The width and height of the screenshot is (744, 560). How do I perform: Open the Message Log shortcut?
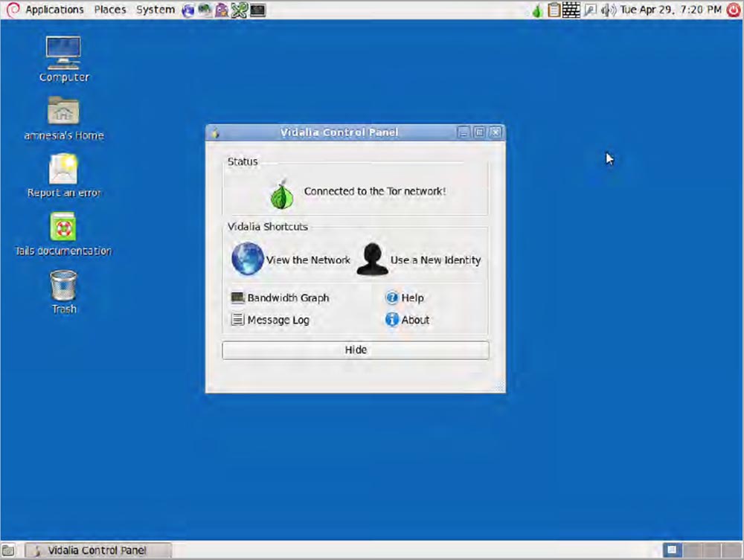click(270, 320)
